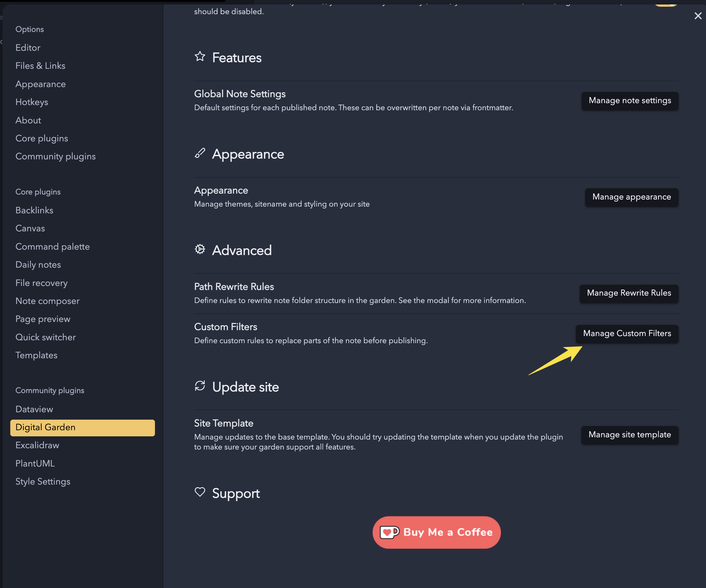Close the settings dialog with the X
Screen dimensions: 706x588
tap(698, 16)
